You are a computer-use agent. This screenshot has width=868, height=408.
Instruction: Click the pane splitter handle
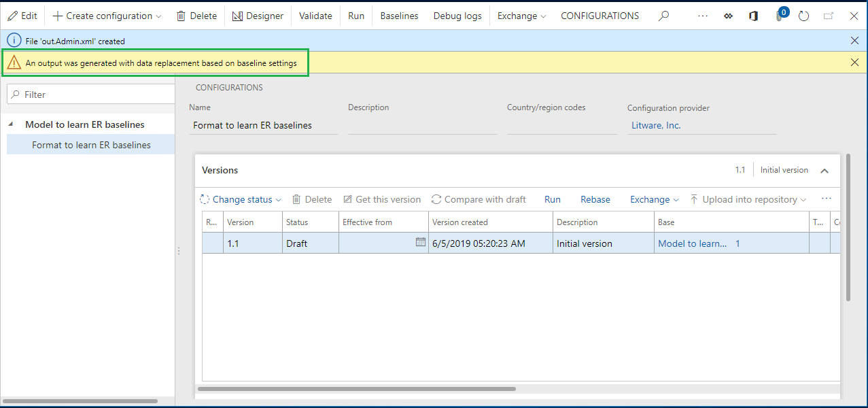click(x=179, y=251)
